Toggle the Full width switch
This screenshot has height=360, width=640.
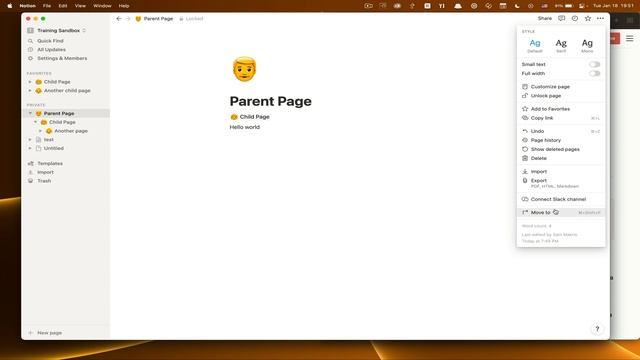(x=594, y=73)
